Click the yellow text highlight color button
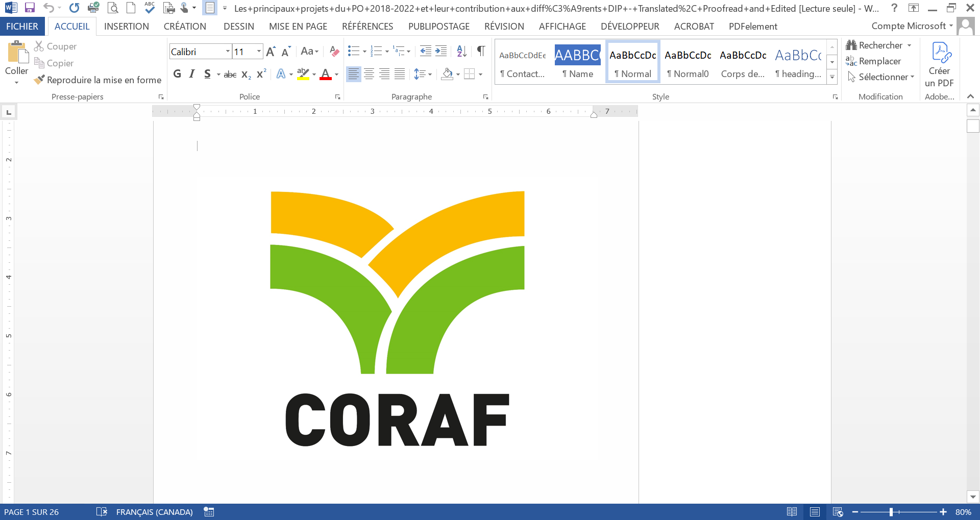980x520 pixels. tap(303, 75)
